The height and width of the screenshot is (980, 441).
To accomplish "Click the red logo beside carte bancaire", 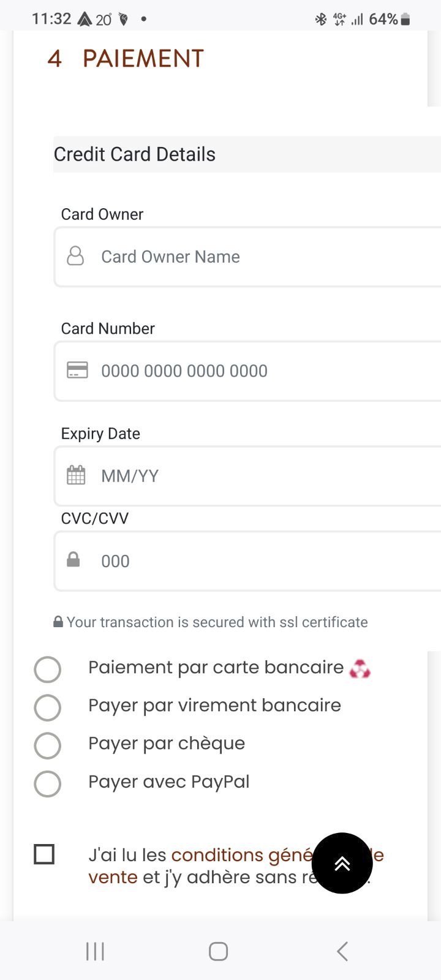I will pos(360,669).
